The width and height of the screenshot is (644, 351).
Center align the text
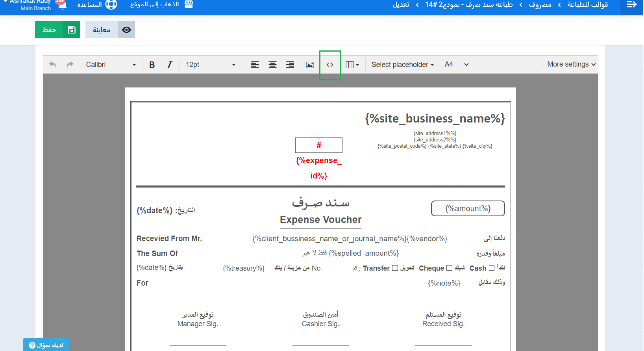pyautogui.click(x=272, y=65)
